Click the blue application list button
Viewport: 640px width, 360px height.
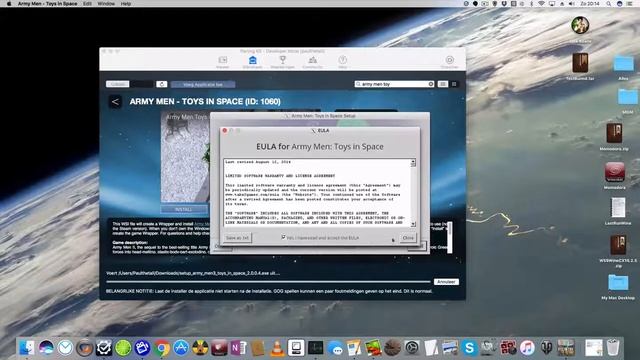(203, 84)
